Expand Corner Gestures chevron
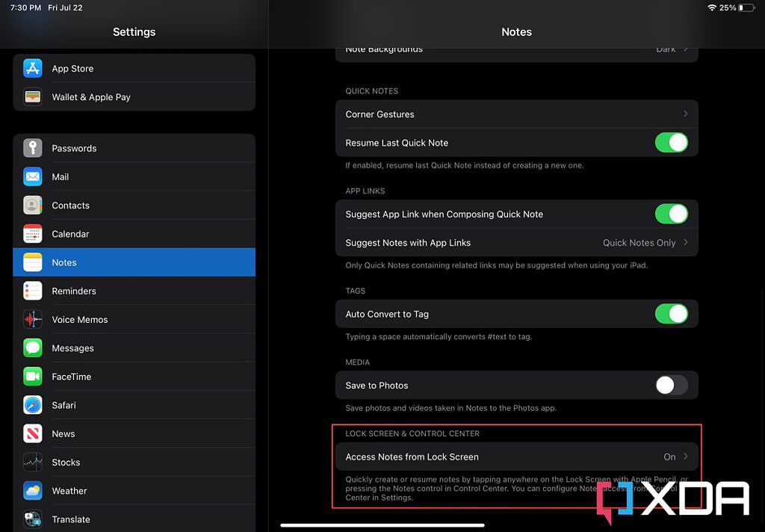Screen dimensions: 765x532 click(685, 114)
